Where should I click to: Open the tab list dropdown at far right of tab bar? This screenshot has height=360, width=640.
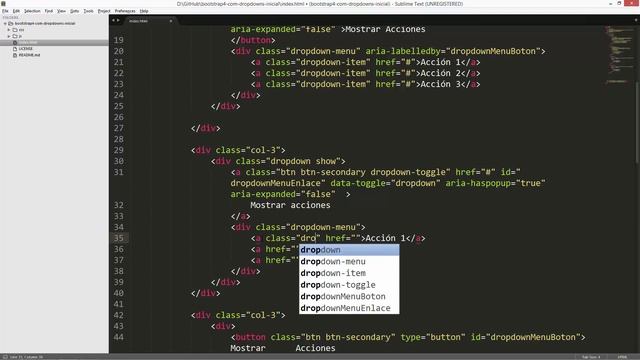tap(636, 20)
